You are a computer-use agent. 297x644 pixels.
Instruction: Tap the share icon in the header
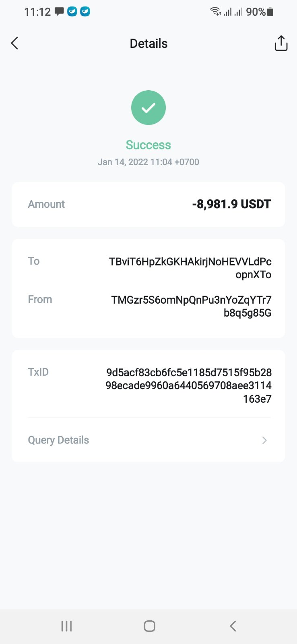pyautogui.click(x=281, y=43)
